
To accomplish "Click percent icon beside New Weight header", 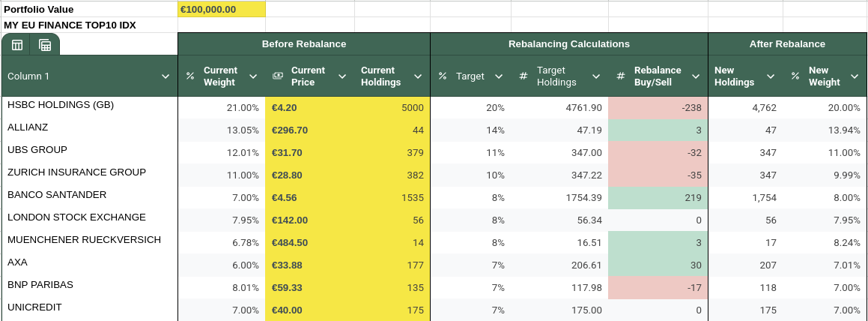I will (795, 76).
